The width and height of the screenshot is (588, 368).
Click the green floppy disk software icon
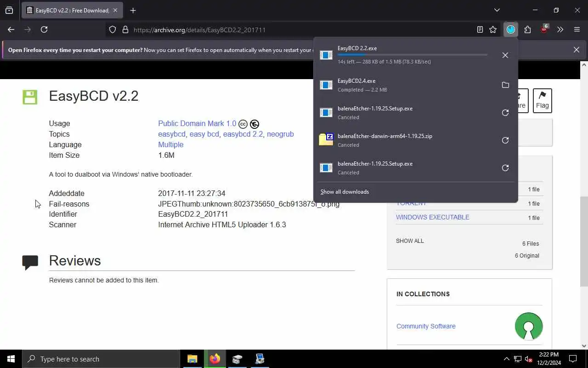click(30, 97)
